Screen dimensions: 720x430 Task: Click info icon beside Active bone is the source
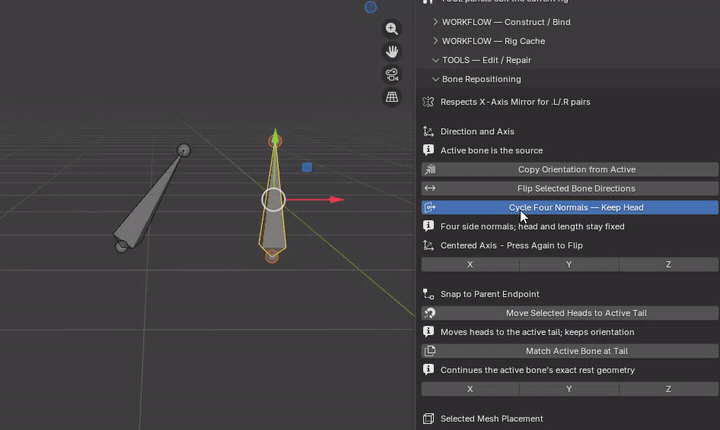(428, 150)
